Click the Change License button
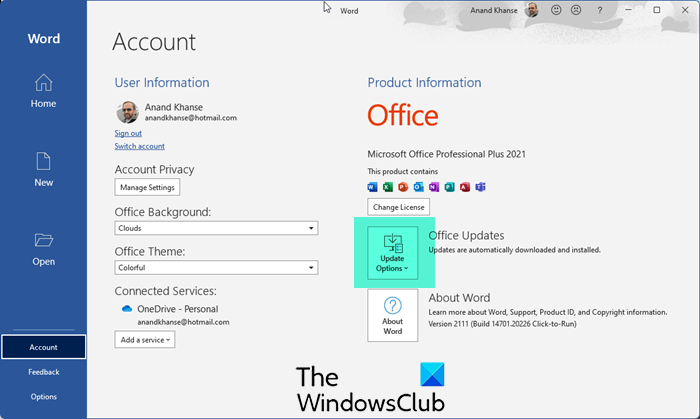Screen dimensions: 700x419 (399, 207)
